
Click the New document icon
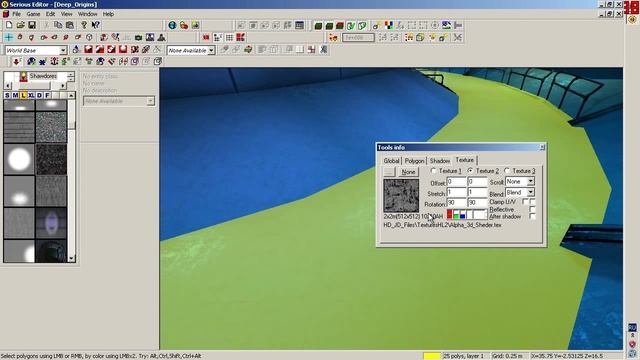[x=9, y=25]
